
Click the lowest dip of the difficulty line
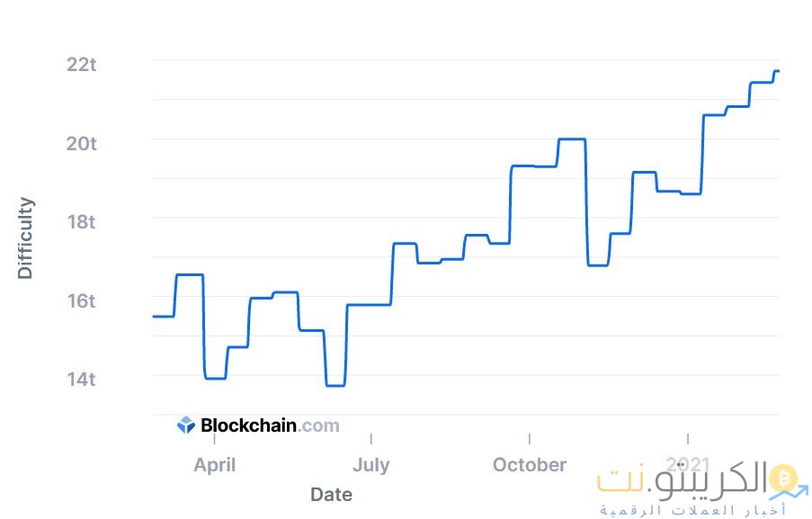(335, 385)
